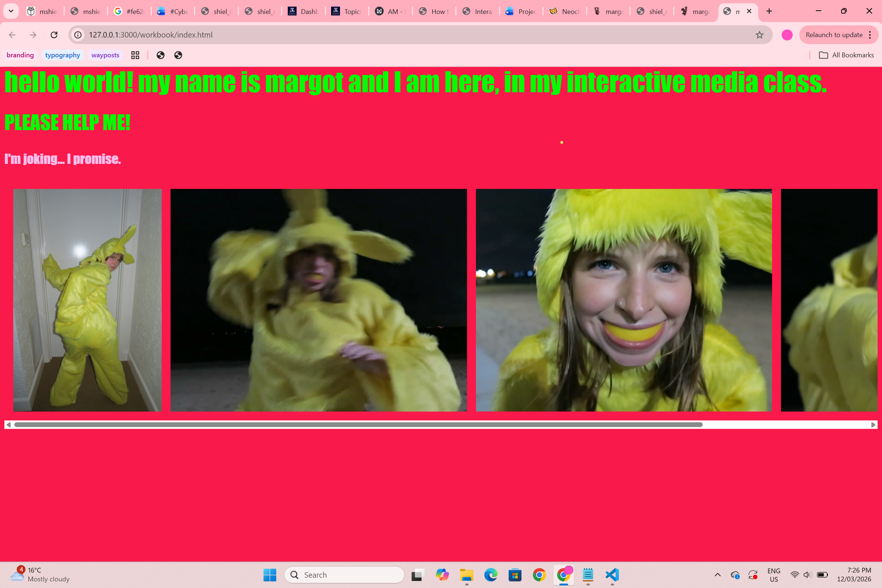Bookmark this page with the star icon
882x588 pixels.
click(759, 35)
